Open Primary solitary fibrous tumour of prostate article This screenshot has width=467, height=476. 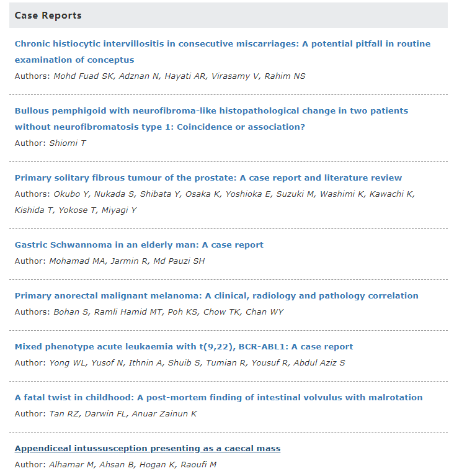208,178
